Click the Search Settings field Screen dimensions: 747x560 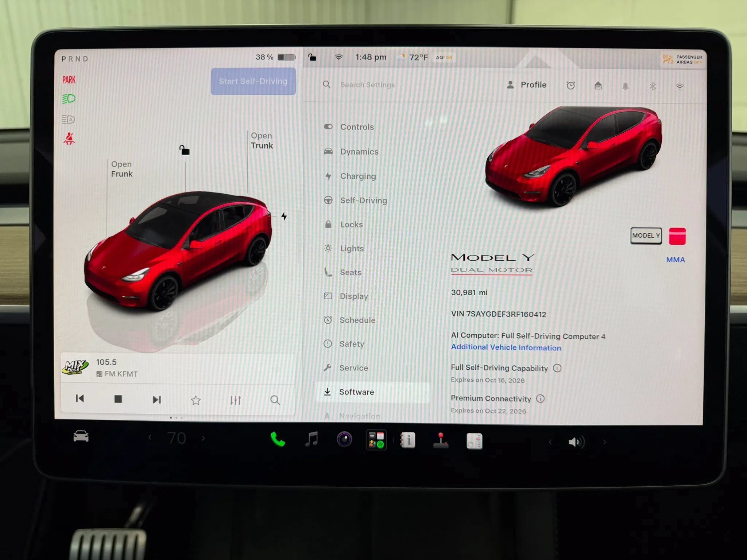(367, 85)
